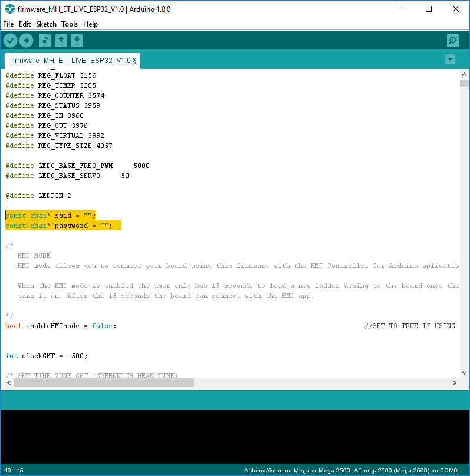Click the '46 - 45' line indicator

14,470
